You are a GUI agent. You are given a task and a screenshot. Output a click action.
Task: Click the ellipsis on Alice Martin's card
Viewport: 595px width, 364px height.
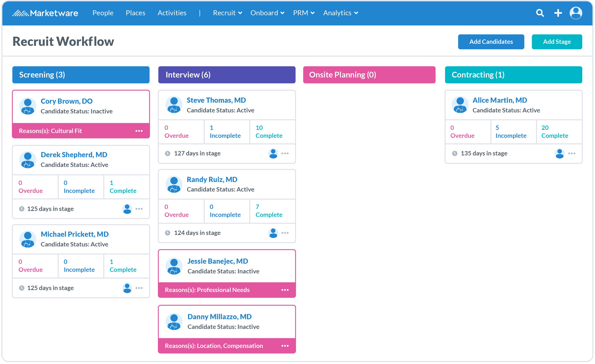(x=572, y=153)
